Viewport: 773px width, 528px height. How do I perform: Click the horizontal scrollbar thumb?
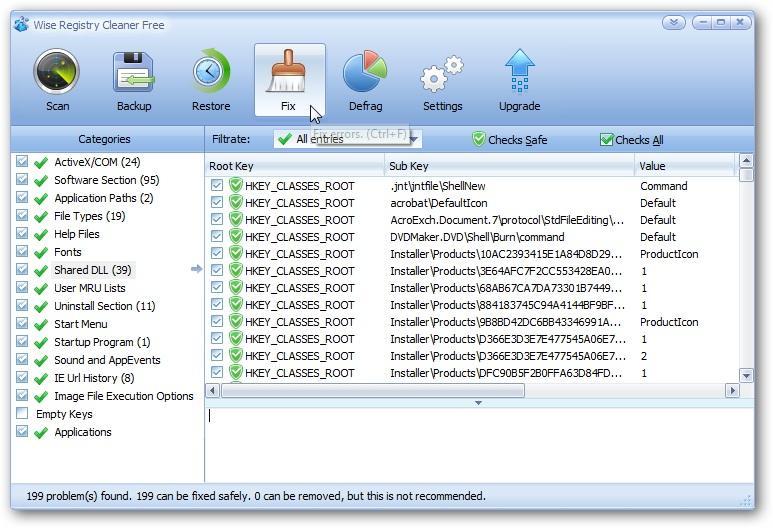click(373, 391)
